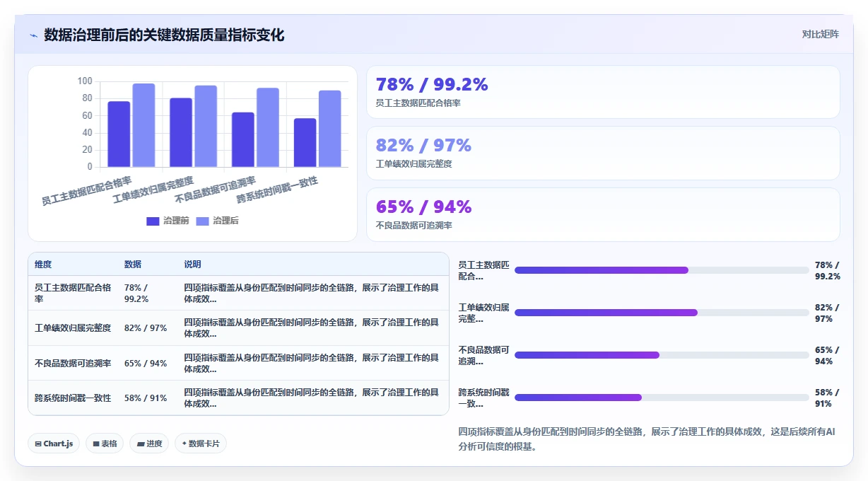868x481 pixels.
Task: Toggle the 治理后 legend swatch
Action: (202, 221)
